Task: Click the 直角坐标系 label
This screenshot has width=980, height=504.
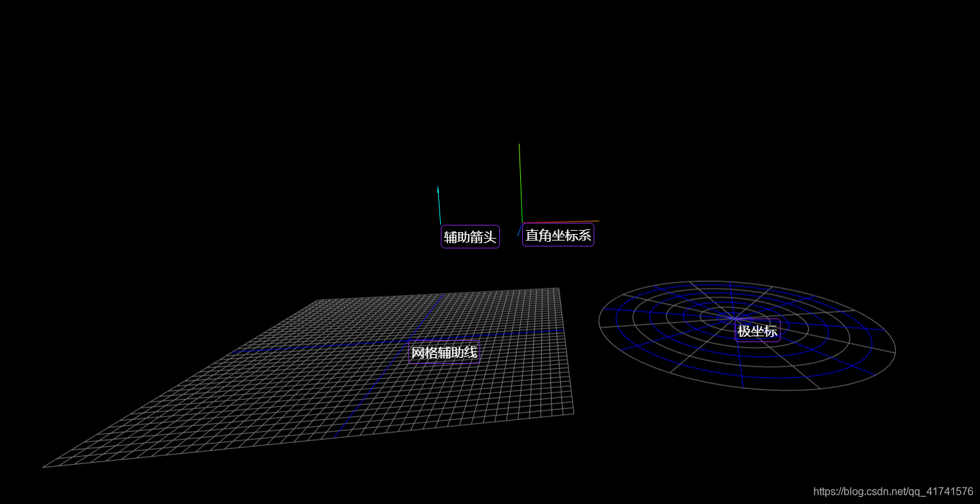Action: (558, 235)
